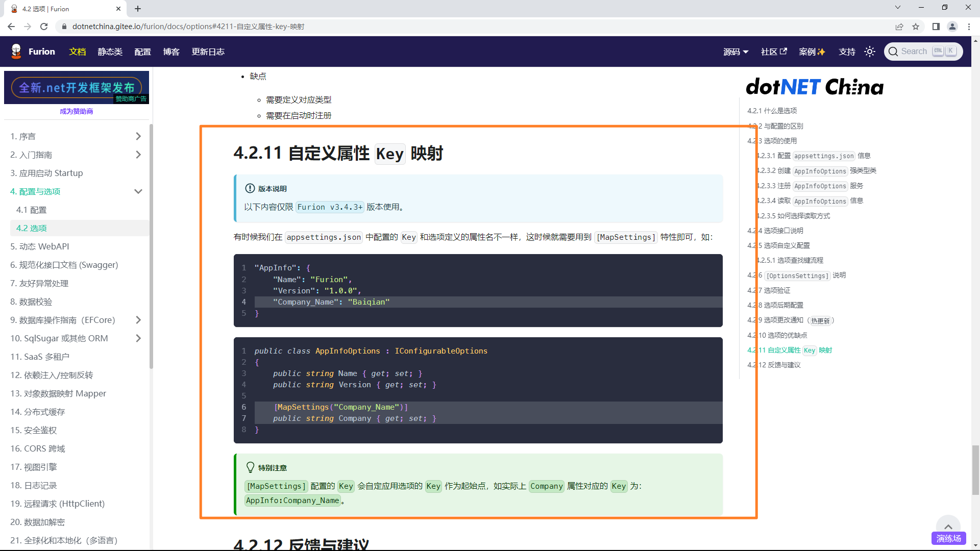Expand the 1. 序言 sidebar section
The image size is (980, 551).
pyautogui.click(x=138, y=136)
